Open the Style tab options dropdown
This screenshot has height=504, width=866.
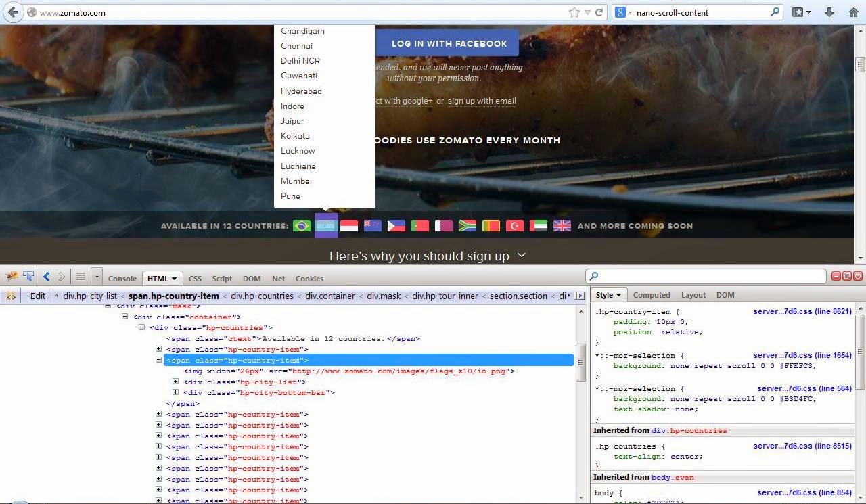click(618, 295)
